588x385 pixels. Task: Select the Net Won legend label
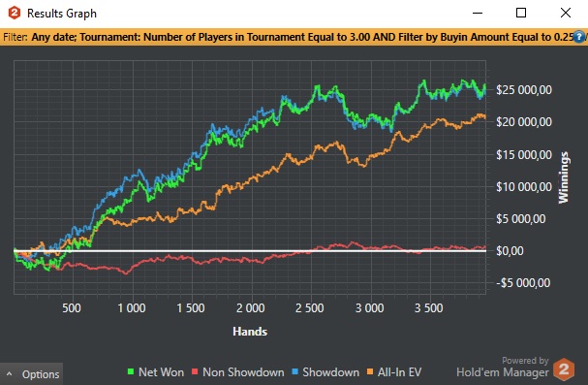161,372
